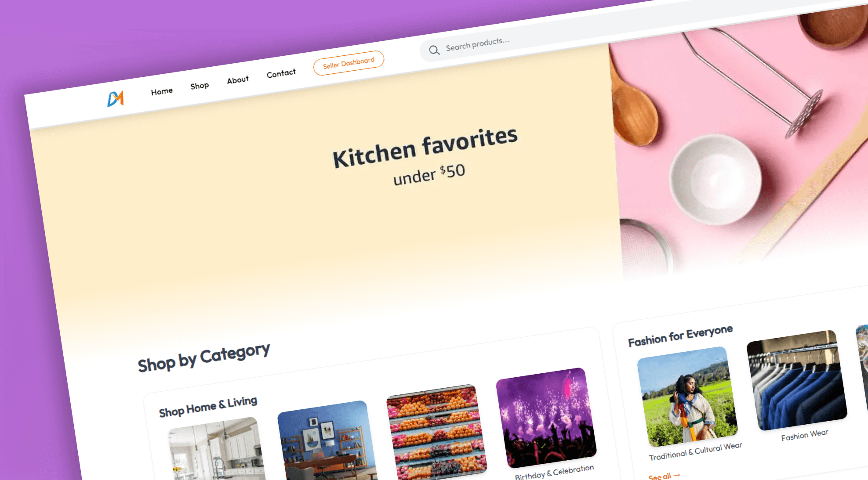The width and height of the screenshot is (868, 480).
Task: Open the Home menu item
Action: [x=162, y=91]
